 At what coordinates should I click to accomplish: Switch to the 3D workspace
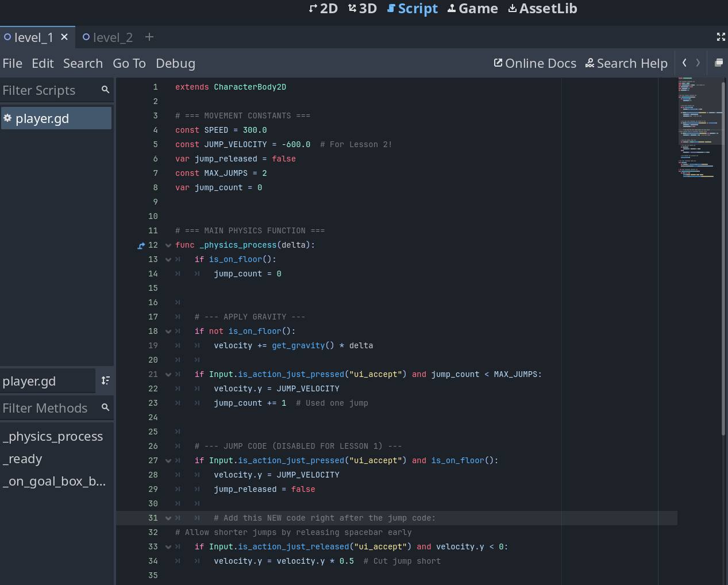(x=363, y=9)
